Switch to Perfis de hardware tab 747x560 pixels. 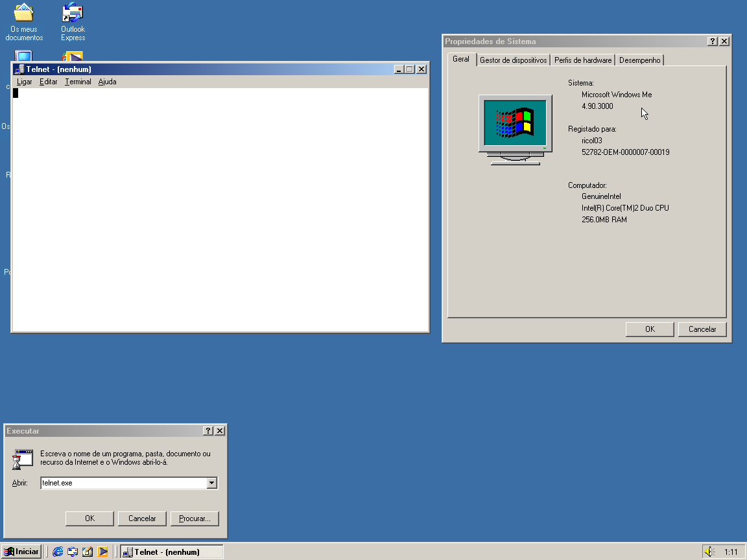[583, 60]
